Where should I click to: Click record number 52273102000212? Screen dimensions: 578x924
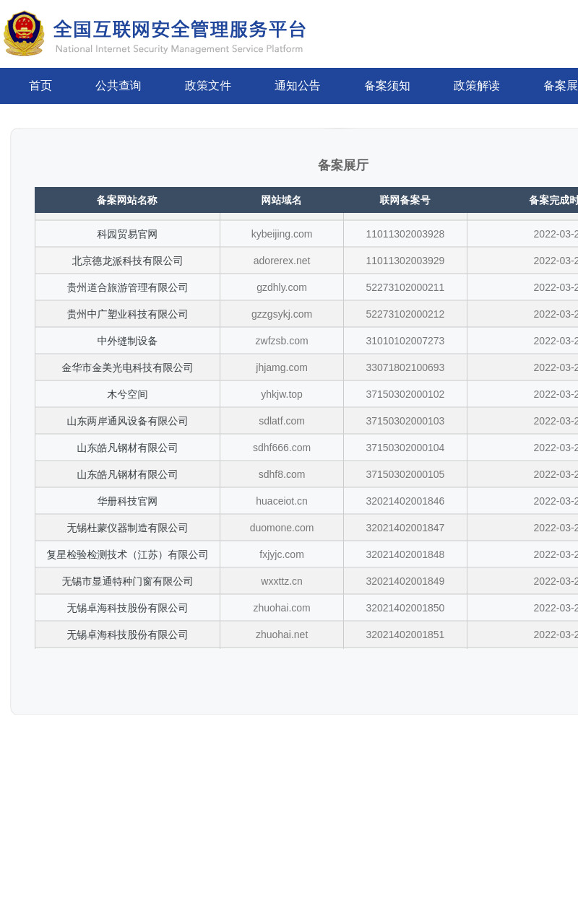pos(405,314)
